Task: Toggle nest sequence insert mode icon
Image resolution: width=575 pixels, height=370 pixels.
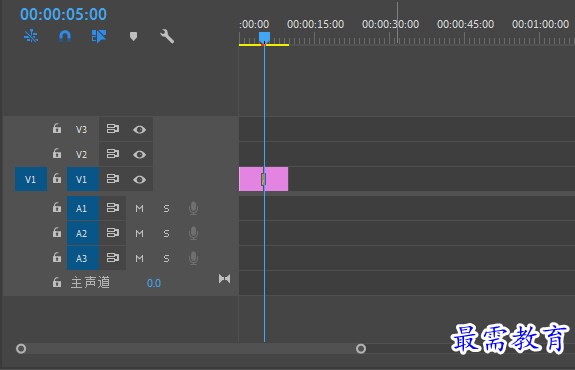Action: [31, 36]
